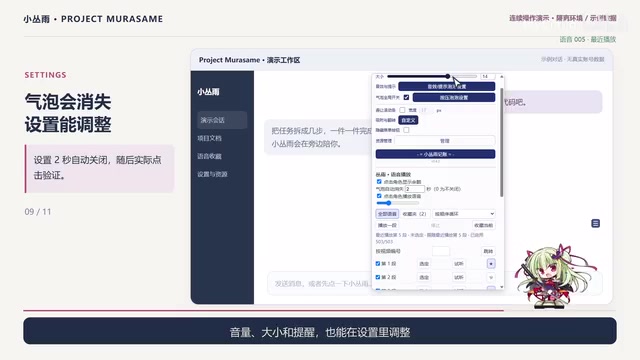640x360 pixels.
Task: Open 演示会话 in the sidebar
Action: [x=222, y=120]
